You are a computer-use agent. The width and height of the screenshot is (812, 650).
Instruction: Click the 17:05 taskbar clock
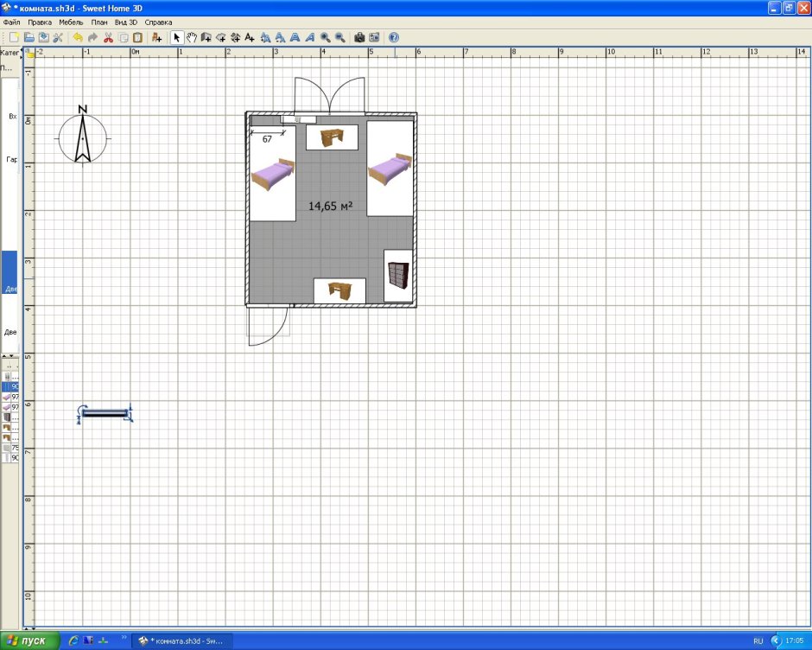[x=795, y=641]
